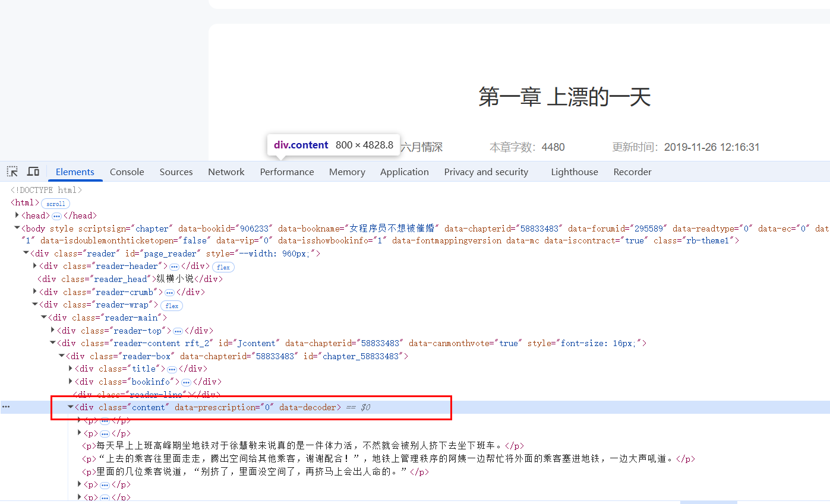Select paragraph starting 上去的乘客往里面走走
The image size is (830, 504).
388,459
